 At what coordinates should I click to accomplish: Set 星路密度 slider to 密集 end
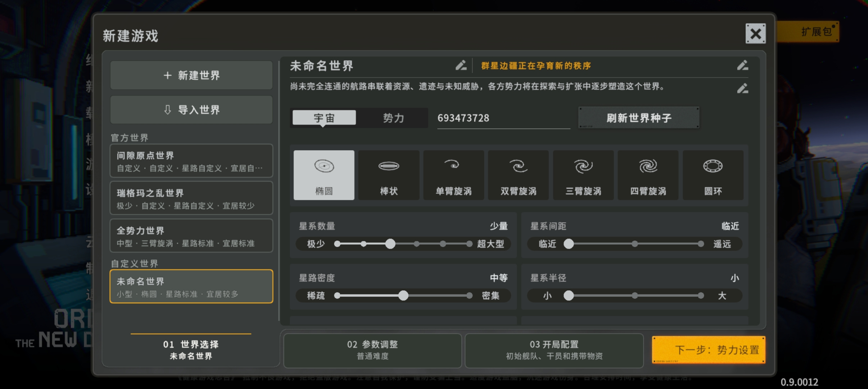pyautogui.click(x=469, y=296)
